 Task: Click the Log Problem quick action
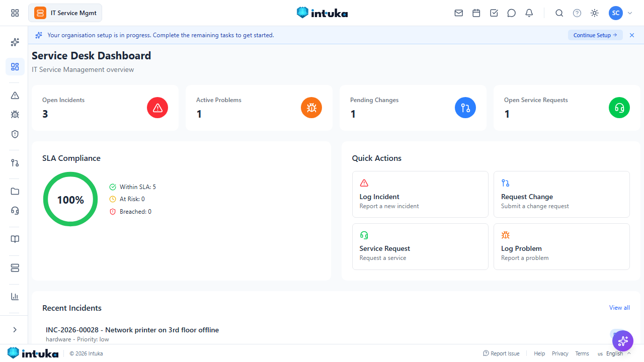click(561, 246)
